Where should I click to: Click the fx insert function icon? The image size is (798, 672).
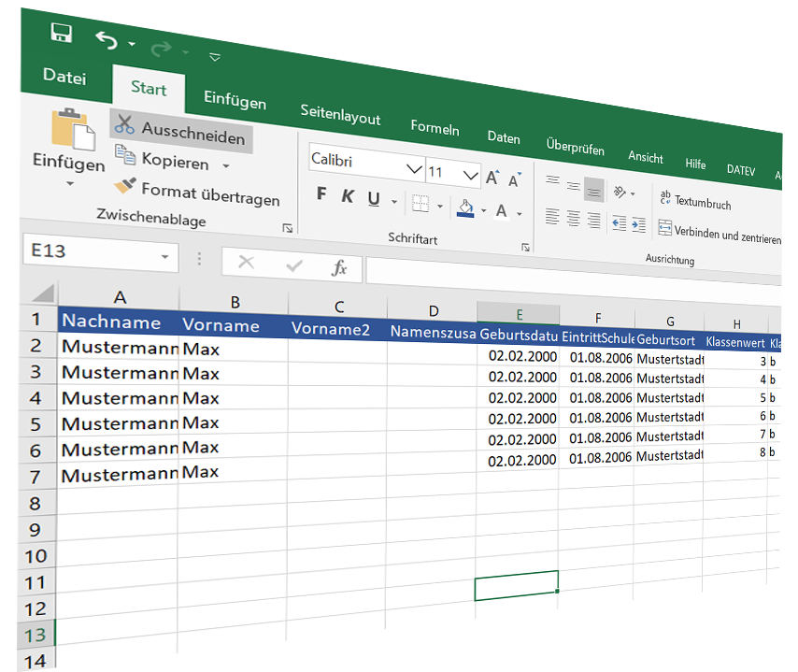point(339,267)
